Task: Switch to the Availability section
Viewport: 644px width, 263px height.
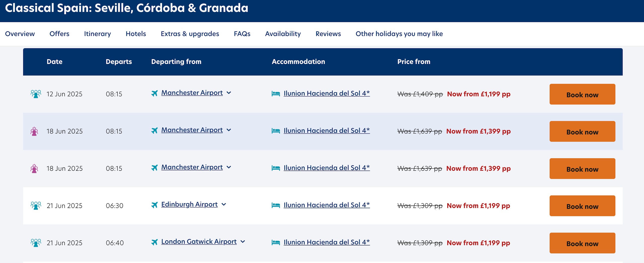Action: [x=283, y=34]
